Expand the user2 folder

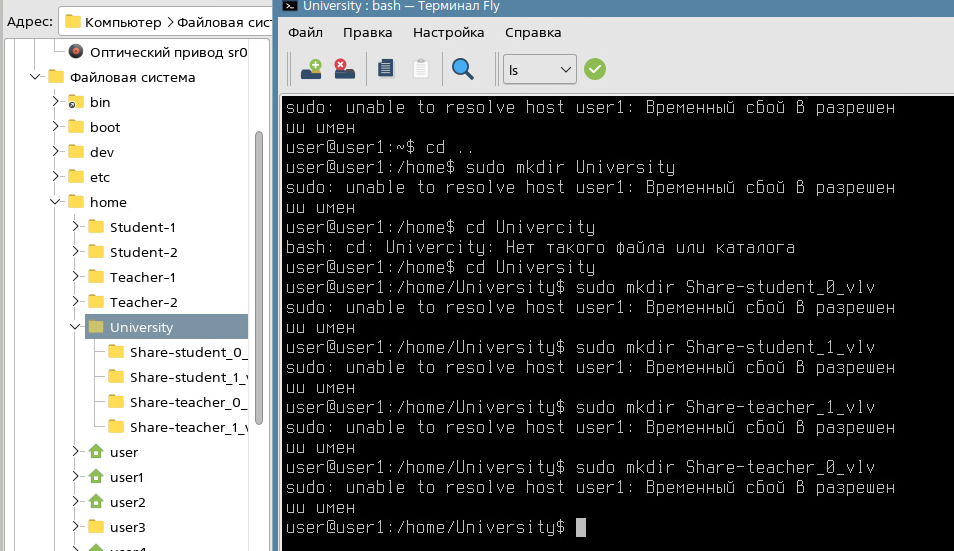coord(75,502)
